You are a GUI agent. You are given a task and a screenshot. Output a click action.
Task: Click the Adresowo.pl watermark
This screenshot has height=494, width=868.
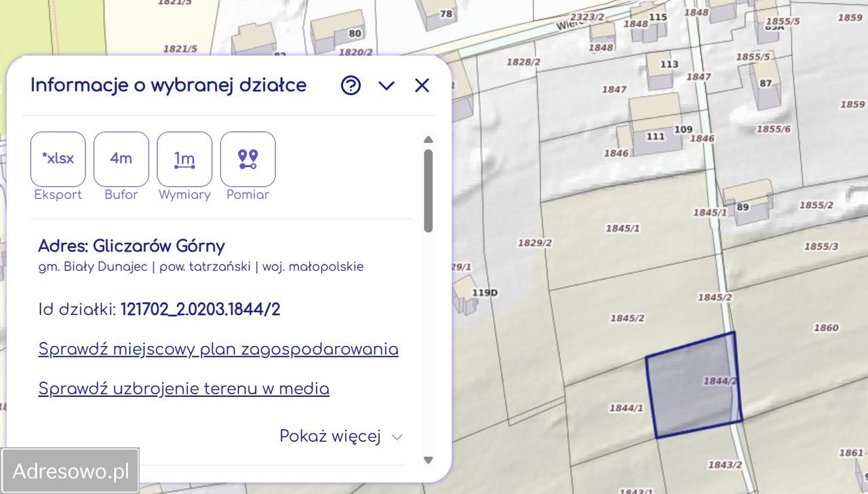pos(70,469)
